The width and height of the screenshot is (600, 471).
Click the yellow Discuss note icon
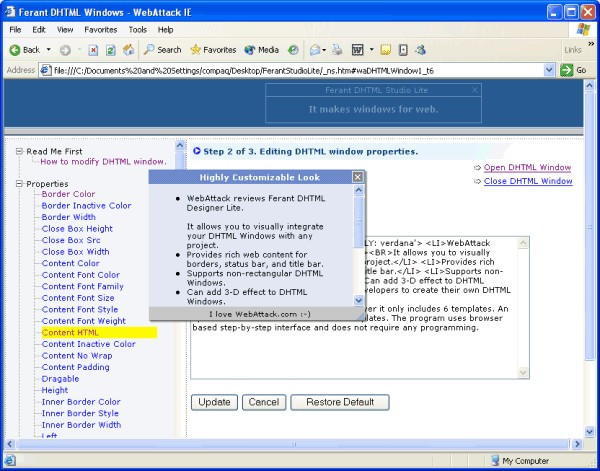pos(386,50)
